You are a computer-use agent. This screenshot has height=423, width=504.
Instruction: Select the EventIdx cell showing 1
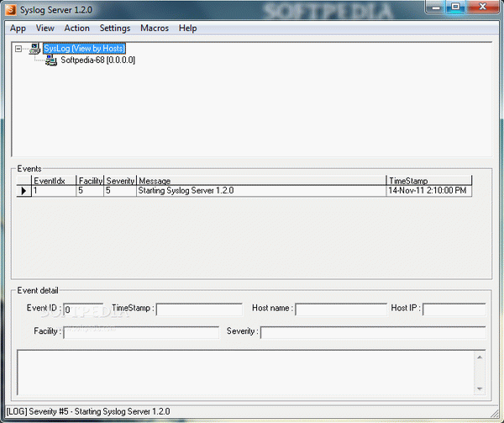click(54, 191)
